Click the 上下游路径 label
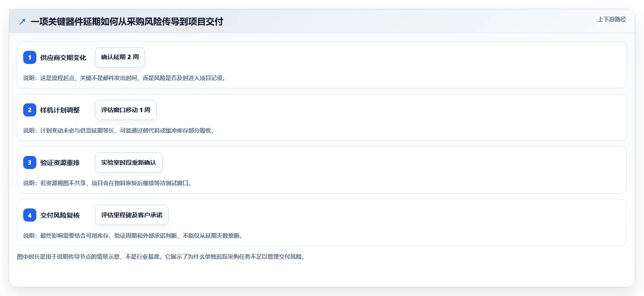Screen dimensions: 644x296 (612, 19)
